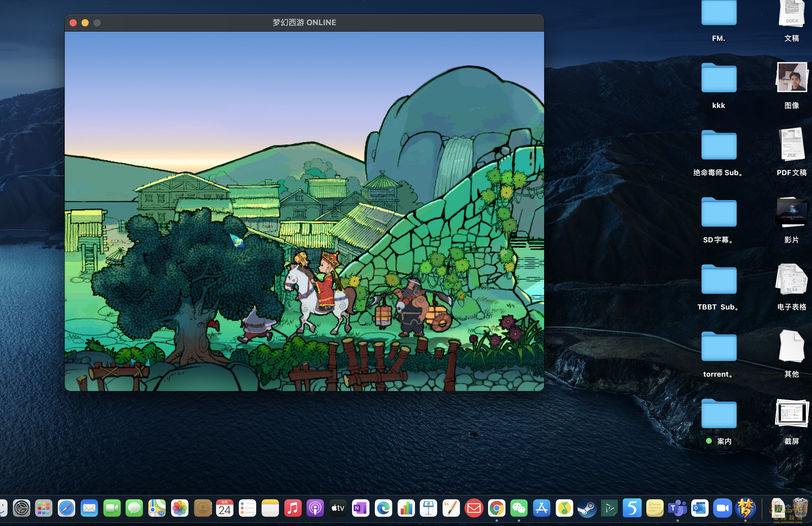812x526 pixels.
Task: Open Numbers from the Dock
Action: [406, 508]
